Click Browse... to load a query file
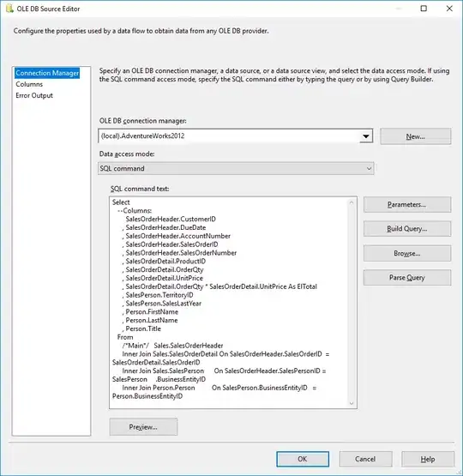The height and width of the screenshot is (476, 463). [407, 253]
